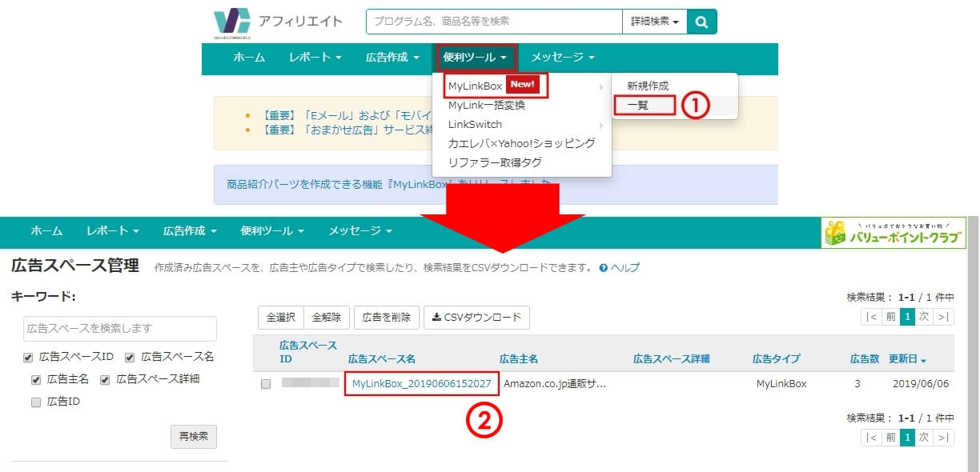The height and width of the screenshot is (472, 980).
Task: Click the 全選択 button
Action: tap(280, 318)
